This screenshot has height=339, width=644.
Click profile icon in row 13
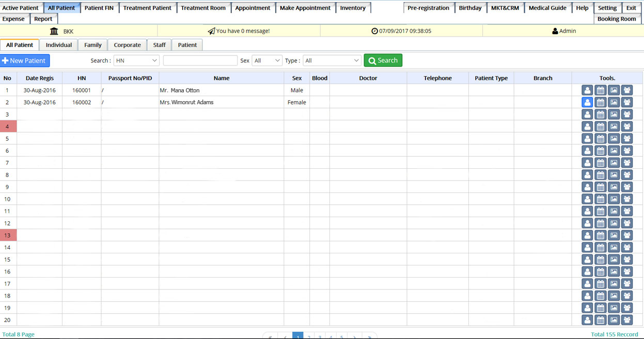tap(587, 235)
